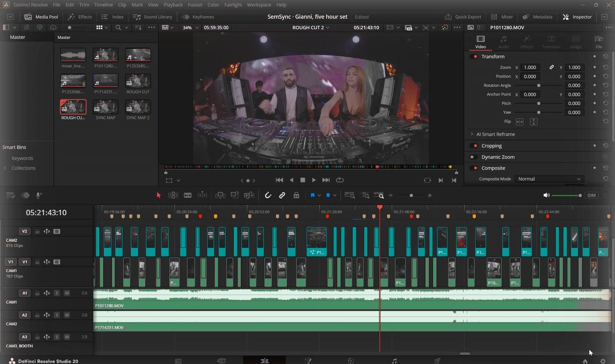Open viewer zoom 34% dropdown
This screenshot has width=615, height=364.
click(191, 28)
